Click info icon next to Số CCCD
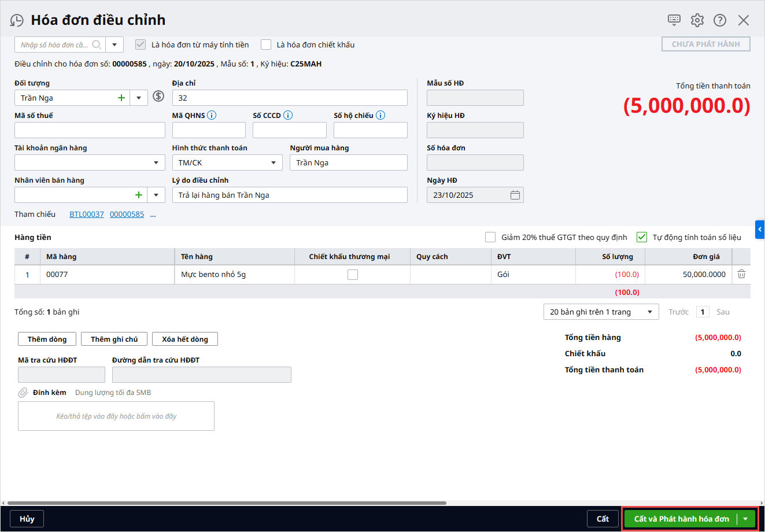The image size is (765, 532). [288, 115]
